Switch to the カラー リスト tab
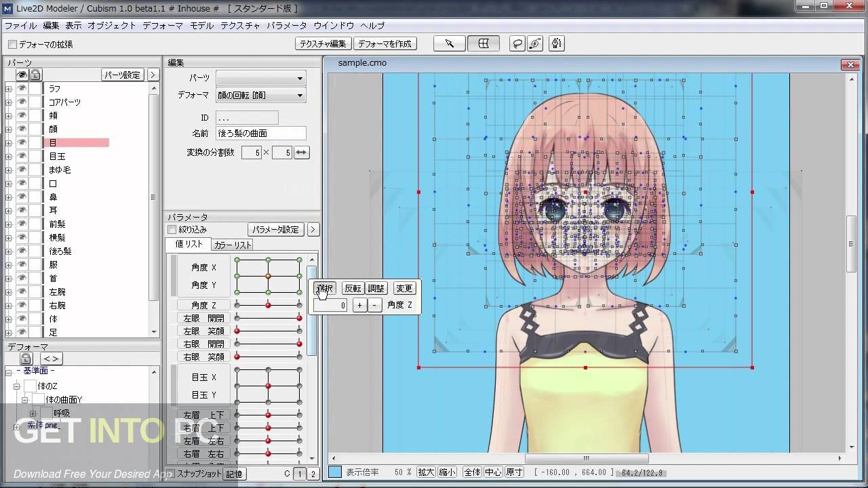This screenshot has height=488, width=868. (x=232, y=245)
